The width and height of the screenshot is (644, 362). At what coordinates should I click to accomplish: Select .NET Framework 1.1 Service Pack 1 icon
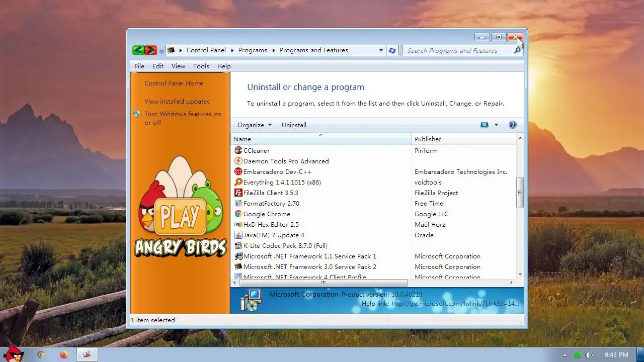click(238, 256)
